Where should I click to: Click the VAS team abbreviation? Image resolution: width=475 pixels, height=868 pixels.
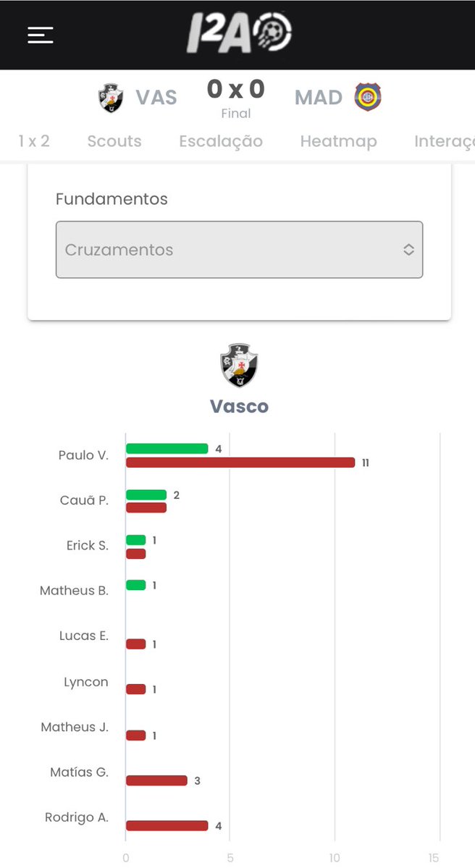click(156, 98)
